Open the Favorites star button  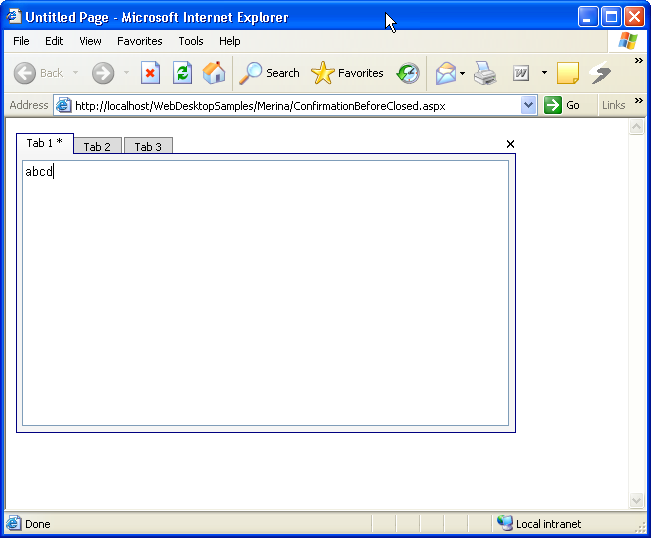[x=348, y=73]
